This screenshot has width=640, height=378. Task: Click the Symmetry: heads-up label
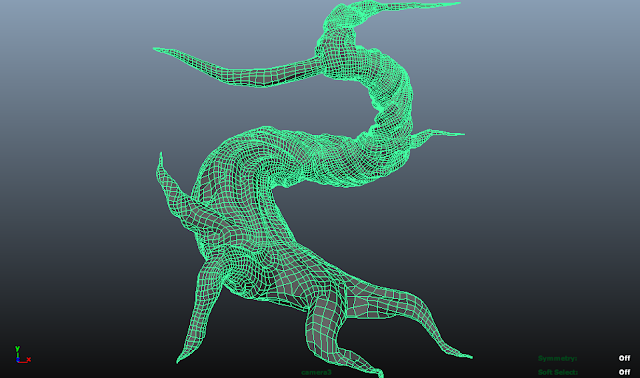tap(557, 358)
